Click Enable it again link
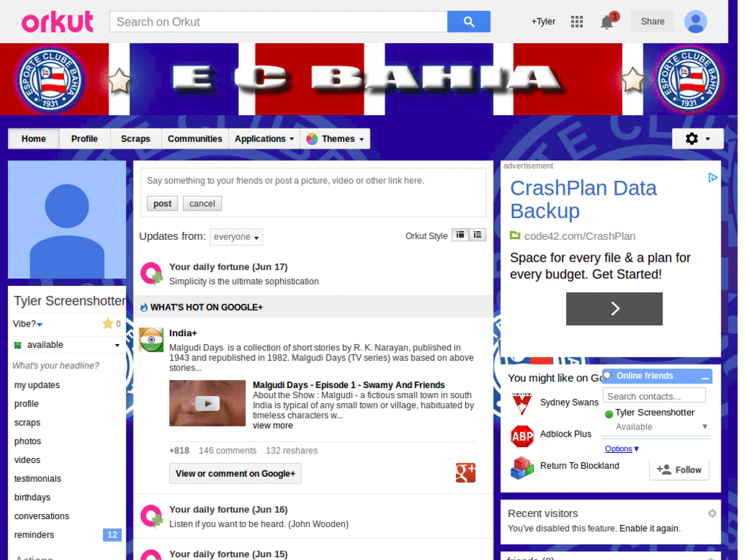 [650, 529]
